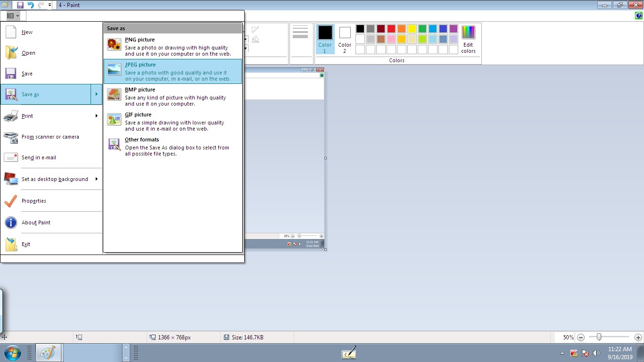This screenshot has width=644, height=362.
Task: Save as BMP picture
Action: point(173,96)
